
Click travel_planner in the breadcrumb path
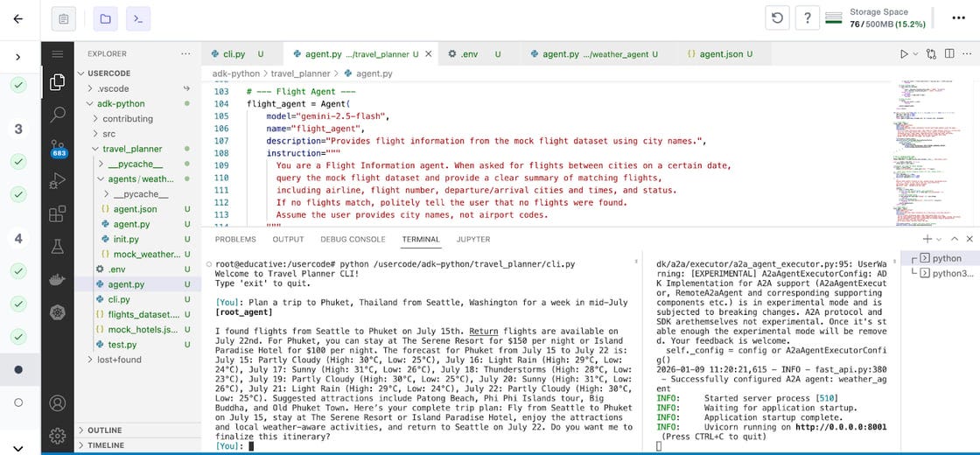tap(300, 73)
